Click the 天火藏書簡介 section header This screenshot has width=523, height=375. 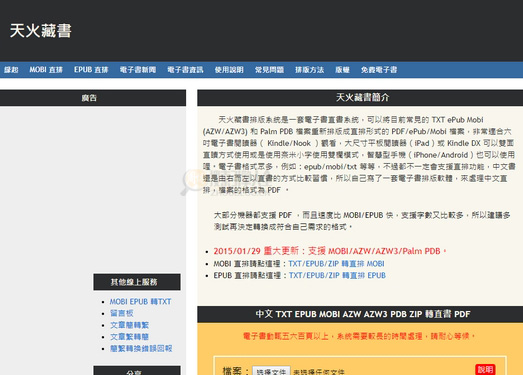click(x=360, y=98)
